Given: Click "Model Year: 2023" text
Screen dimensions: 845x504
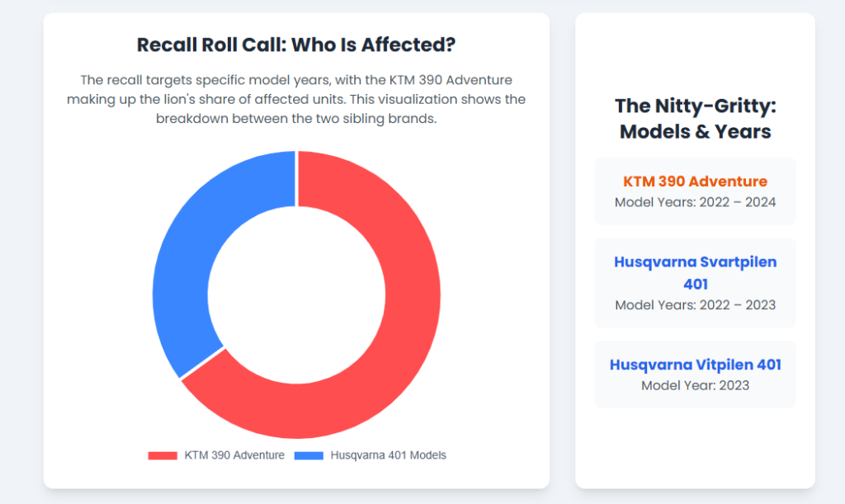Looking at the screenshot, I should (x=695, y=385).
